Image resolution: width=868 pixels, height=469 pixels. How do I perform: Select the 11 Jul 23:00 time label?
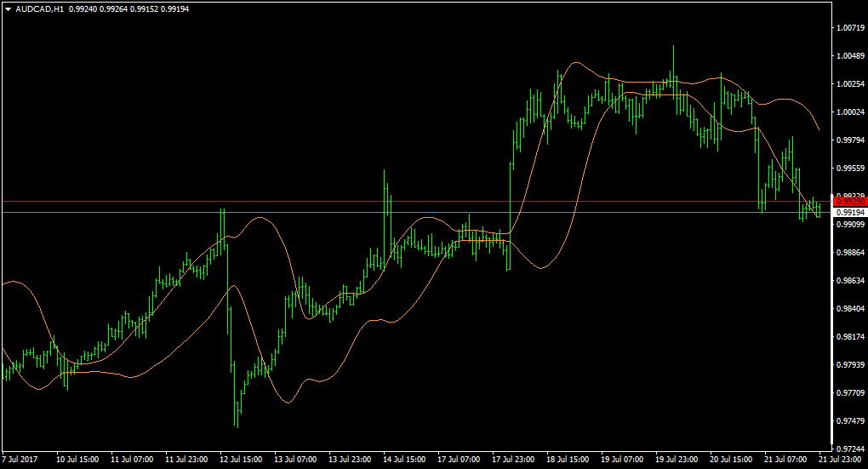coord(186,460)
